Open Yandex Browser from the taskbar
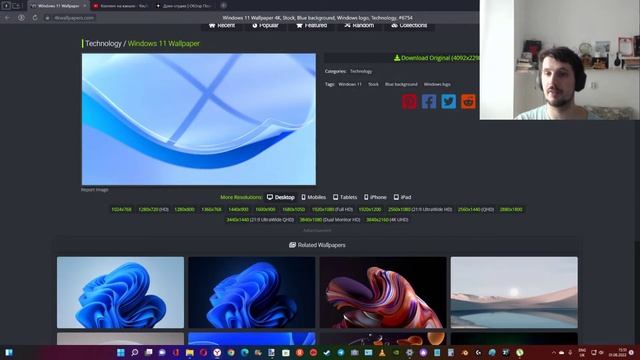Screen dimensions: 640x360 (x=217, y=353)
